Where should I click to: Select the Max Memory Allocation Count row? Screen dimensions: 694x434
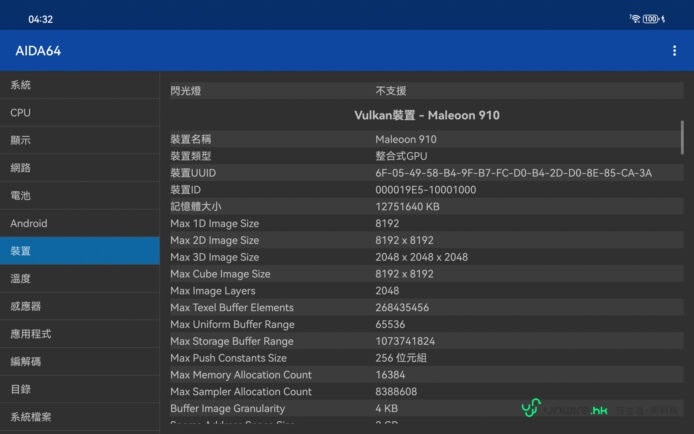tap(427, 375)
